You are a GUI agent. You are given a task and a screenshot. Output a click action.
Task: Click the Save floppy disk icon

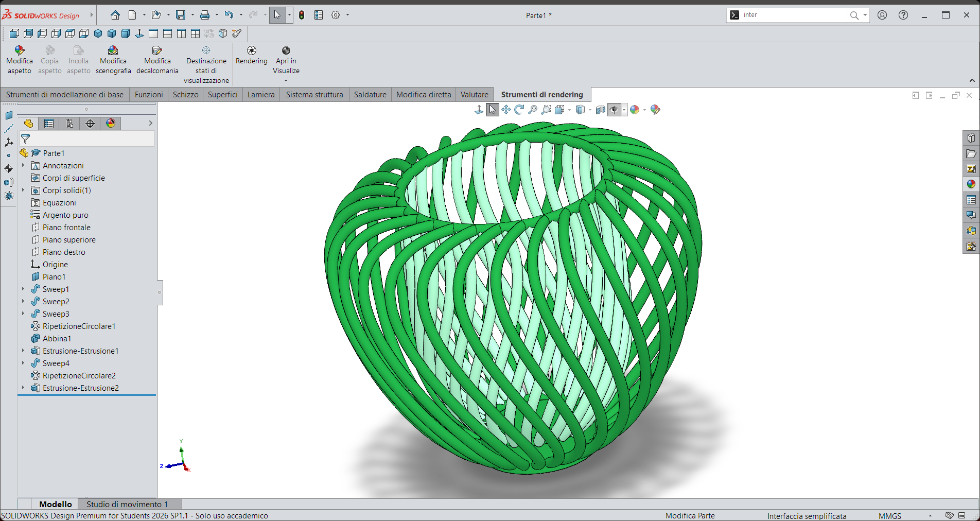(181, 15)
